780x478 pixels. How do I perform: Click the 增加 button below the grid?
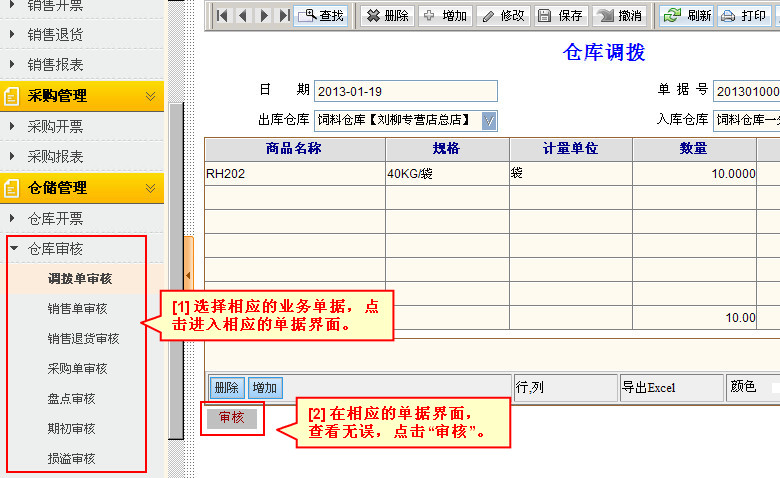[x=264, y=388]
